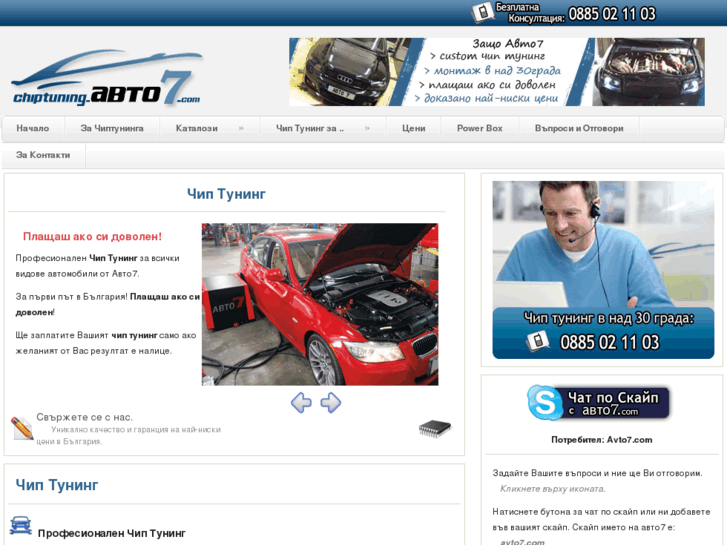Click the lower Чип Тунинг section heading
Screen dimensions: 727x545
57,485
